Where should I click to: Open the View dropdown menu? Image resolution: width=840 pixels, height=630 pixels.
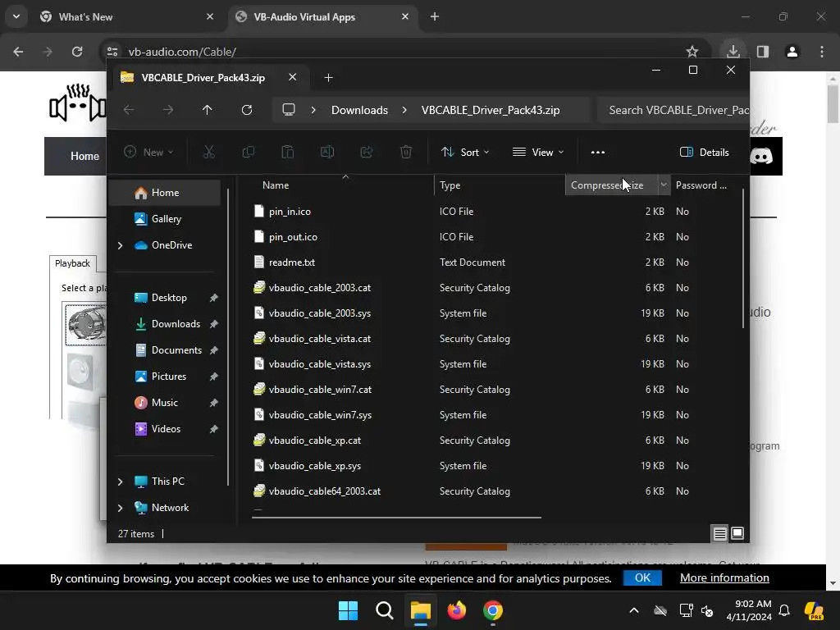(538, 152)
